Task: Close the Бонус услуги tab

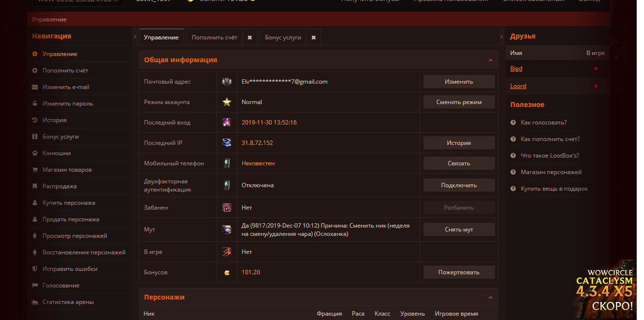Action: pos(314,37)
